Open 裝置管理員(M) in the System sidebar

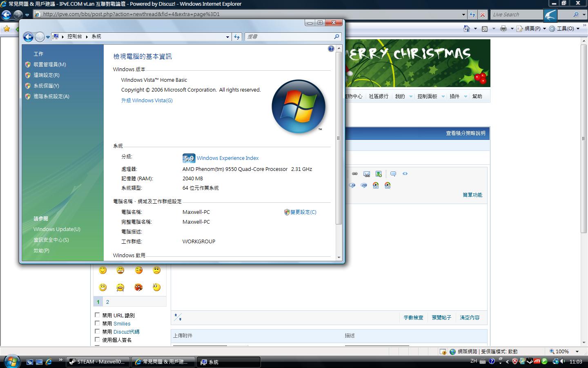click(x=50, y=65)
